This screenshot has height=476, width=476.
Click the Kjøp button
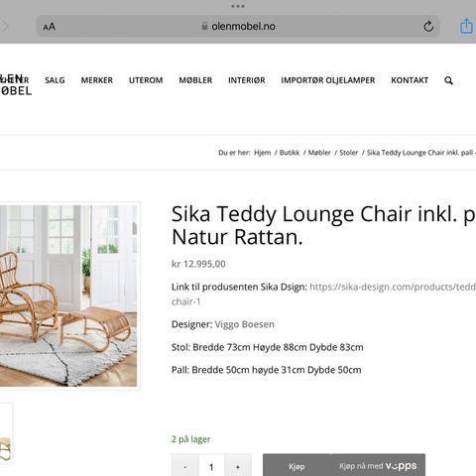[x=297, y=466]
